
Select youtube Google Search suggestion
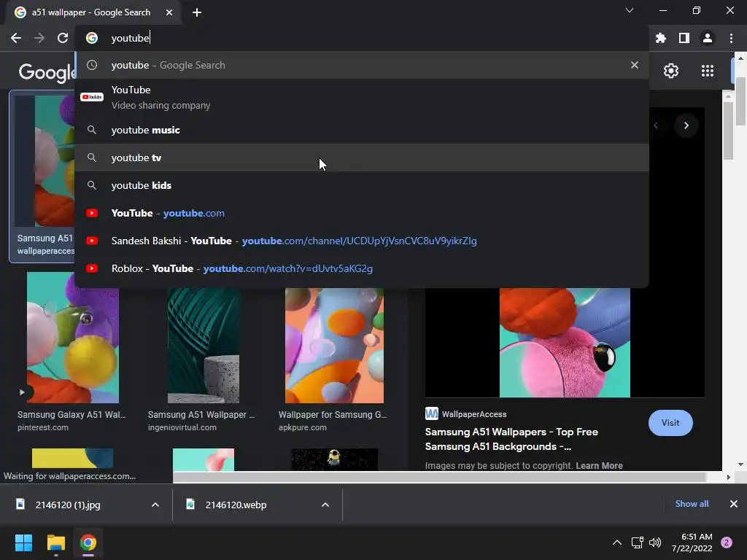click(x=362, y=65)
